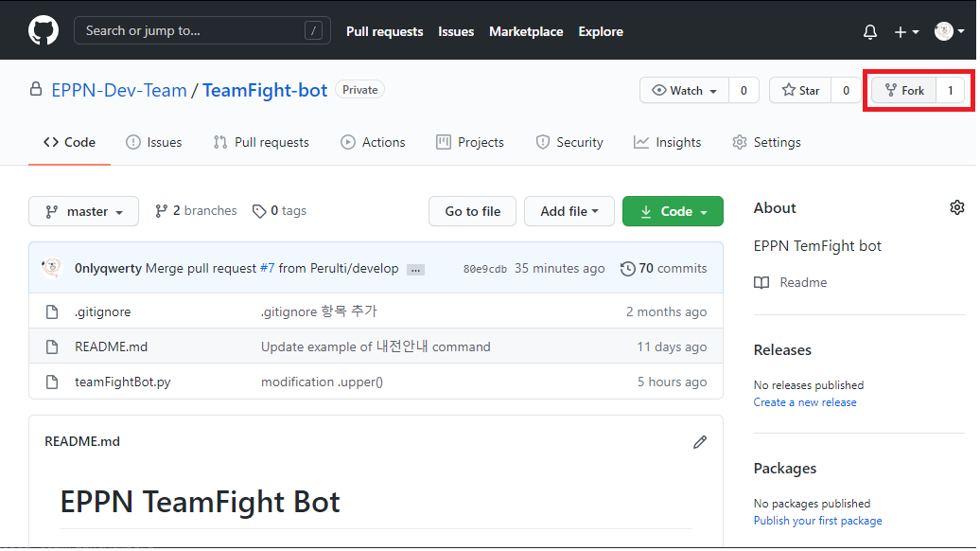980x551 pixels.
Task: Switch to the Security tab
Action: [569, 143]
